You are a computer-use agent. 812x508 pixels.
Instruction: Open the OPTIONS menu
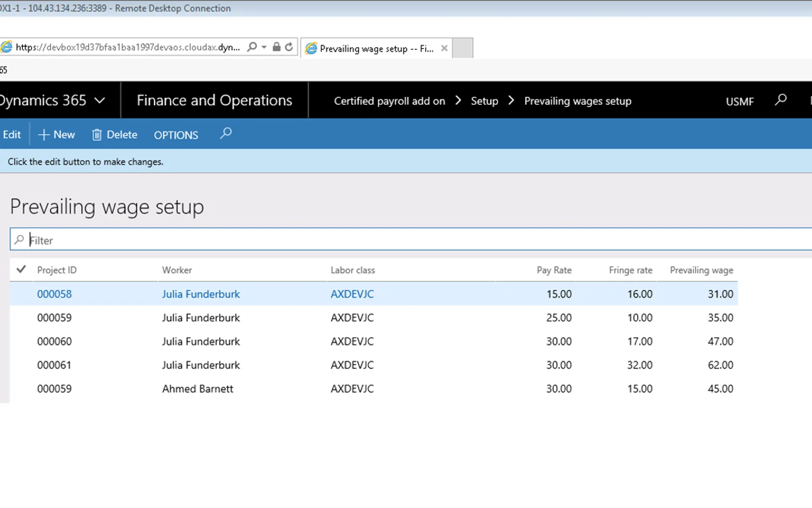[176, 135]
